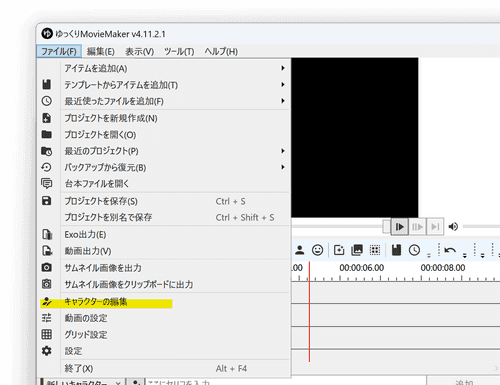Select 台本ファイルを開く entry
The image size is (500, 385).
(164, 184)
